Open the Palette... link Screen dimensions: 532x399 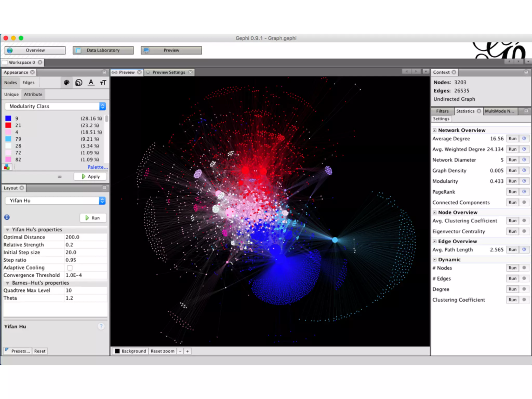point(97,167)
